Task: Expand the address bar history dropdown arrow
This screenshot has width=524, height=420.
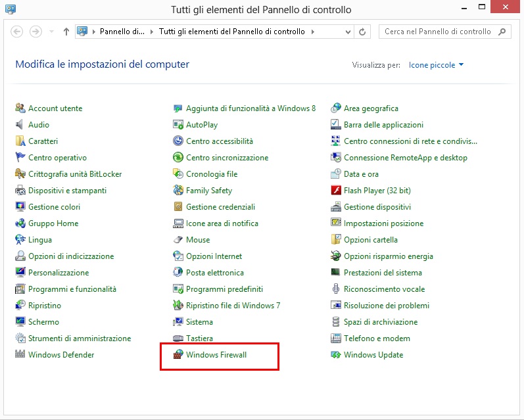Action: click(346, 32)
